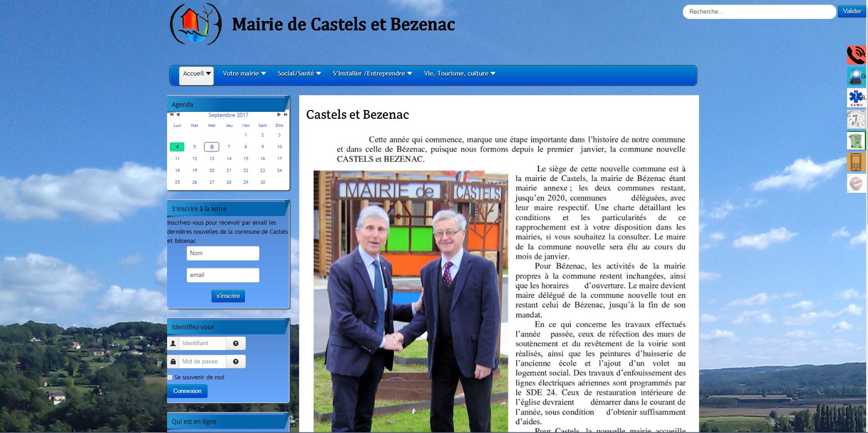Click the green trash bin icon
Viewport: 868px width, 433px height.
click(856, 141)
